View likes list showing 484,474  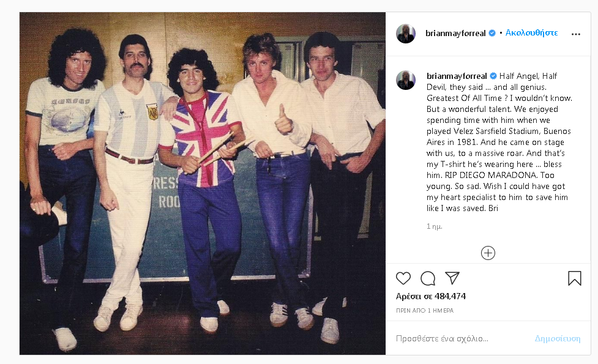point(430,296)
